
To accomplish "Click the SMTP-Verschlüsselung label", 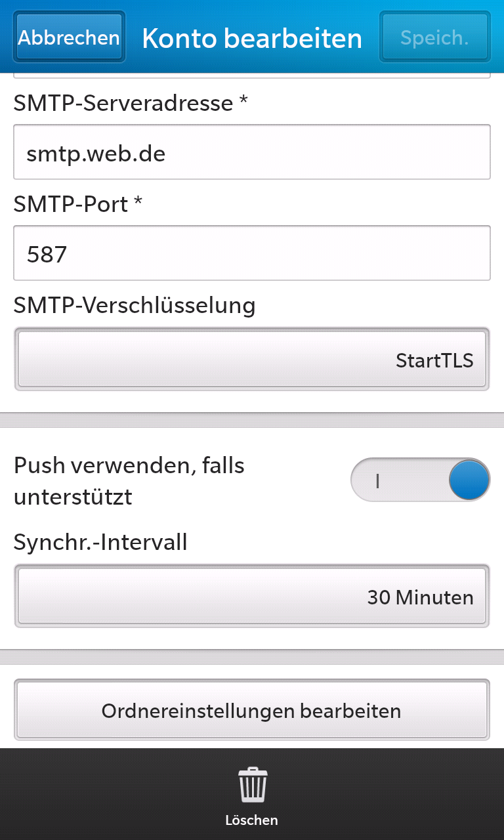I will 135,305.
